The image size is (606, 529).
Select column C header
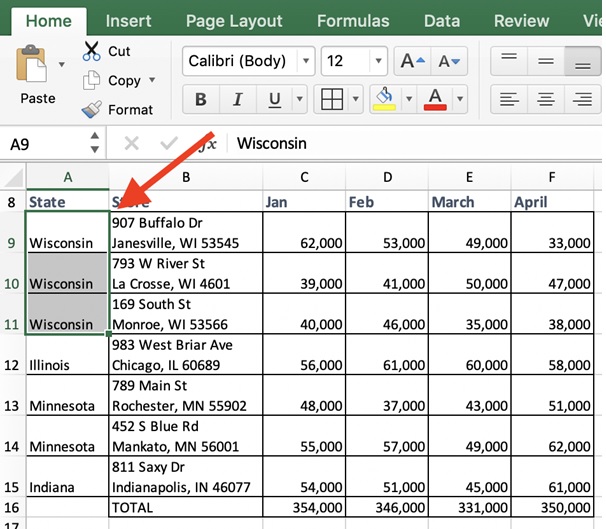coord(304,177)
